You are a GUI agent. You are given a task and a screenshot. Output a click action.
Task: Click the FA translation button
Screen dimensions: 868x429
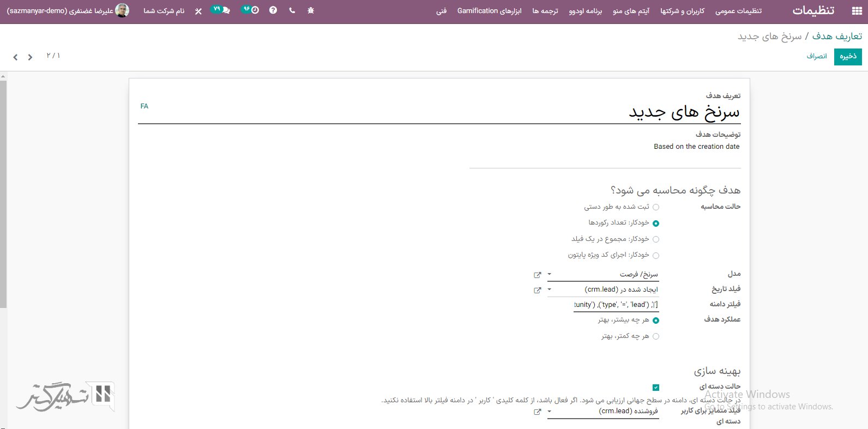[144, 106]
